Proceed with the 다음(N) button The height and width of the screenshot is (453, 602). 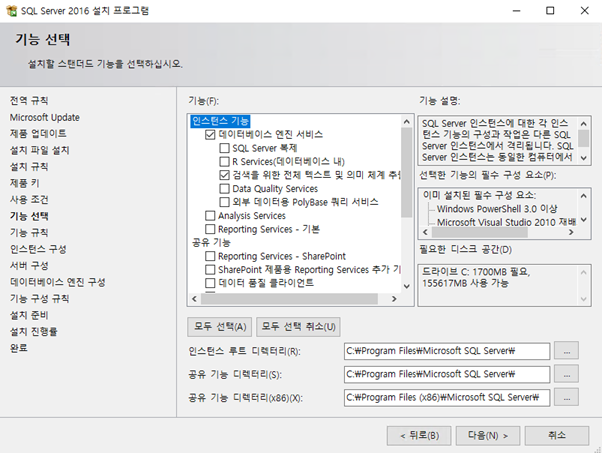488,436
